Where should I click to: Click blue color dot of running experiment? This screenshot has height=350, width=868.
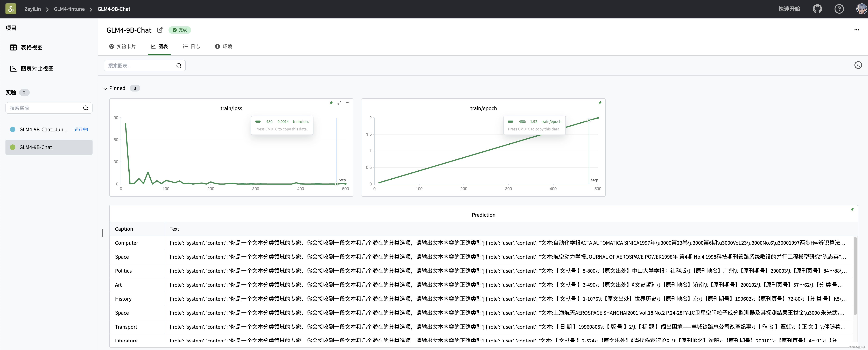coord(12,129)
